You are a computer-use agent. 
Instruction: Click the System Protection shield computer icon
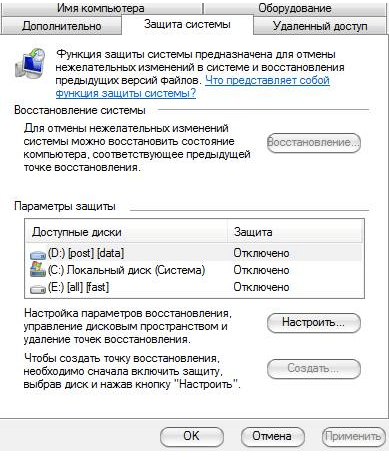[x=30, y=63]
